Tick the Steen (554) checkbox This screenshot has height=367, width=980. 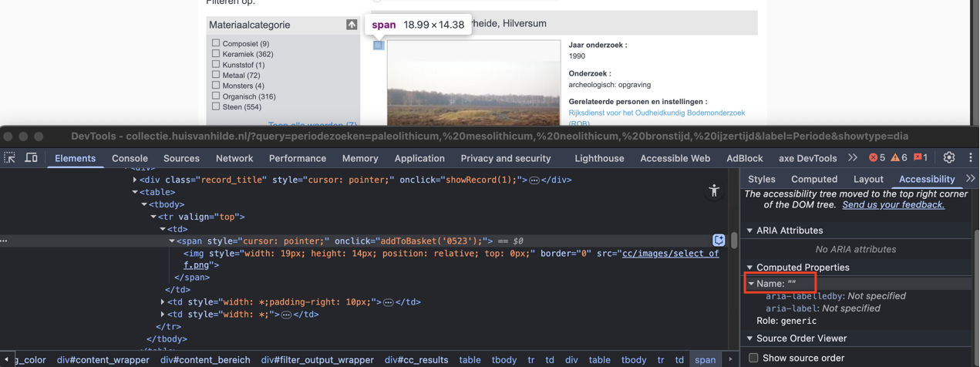pyautogui.click(x=216, y=107)
